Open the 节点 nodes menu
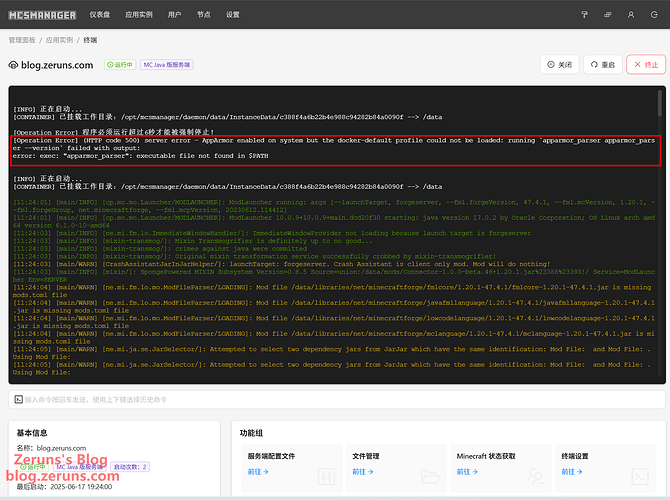Image resolution: width=670 pixels, height=500 pixels. [204, 15]
